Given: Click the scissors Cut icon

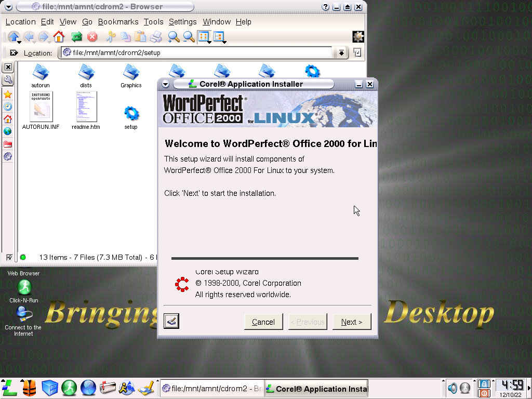Looking at the screenshot, I should [110, 37].
